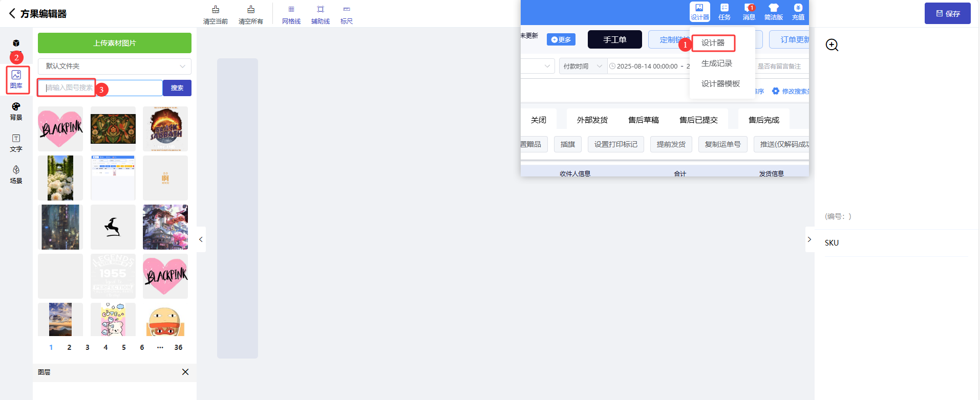Image resolution: width=980 pixels, height=400 pixels.
Task: Switch to the 售后完成 tab
Action: (764, 120)
